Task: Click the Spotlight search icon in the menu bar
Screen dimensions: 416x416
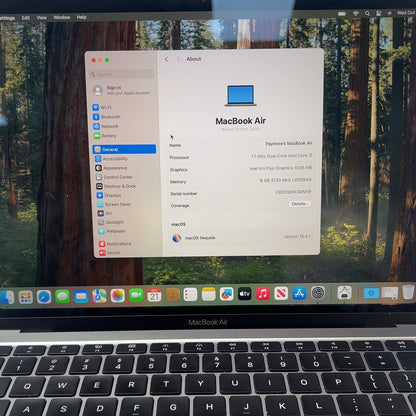Action: tap(367, 13)
